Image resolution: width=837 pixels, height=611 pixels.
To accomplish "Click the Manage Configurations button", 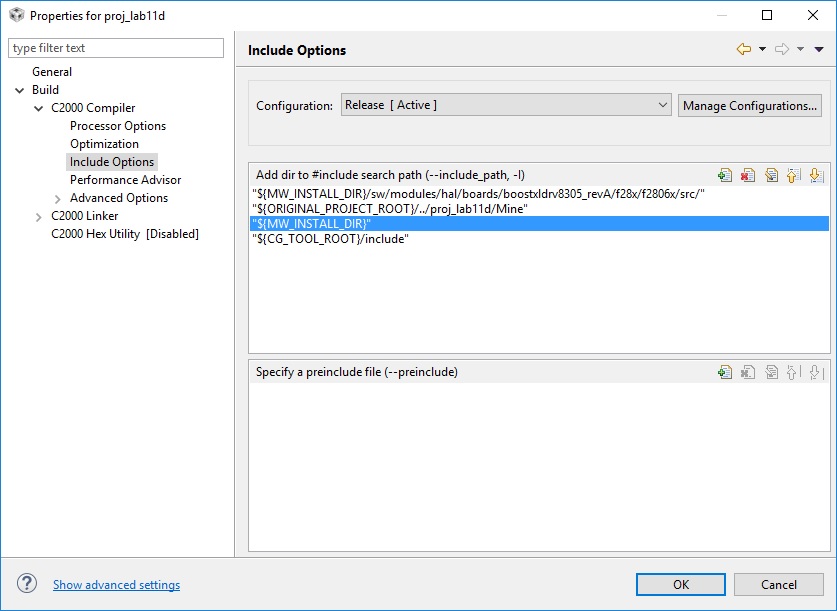I will (750, 105).
